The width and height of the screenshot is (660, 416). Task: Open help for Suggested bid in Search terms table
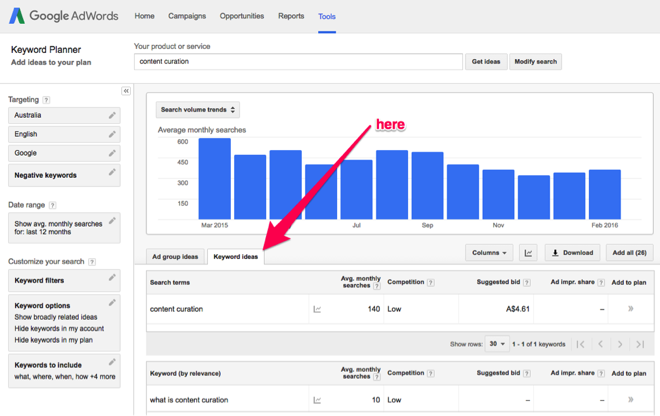click(x=527, y=283)
